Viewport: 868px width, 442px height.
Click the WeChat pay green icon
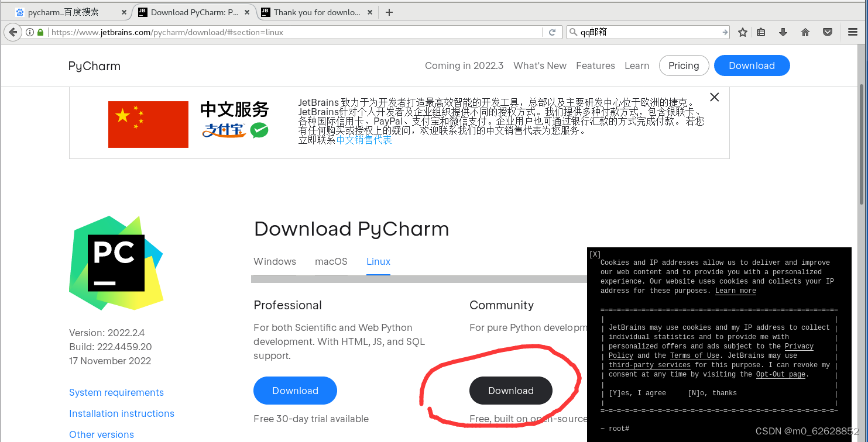coord(259,130)
